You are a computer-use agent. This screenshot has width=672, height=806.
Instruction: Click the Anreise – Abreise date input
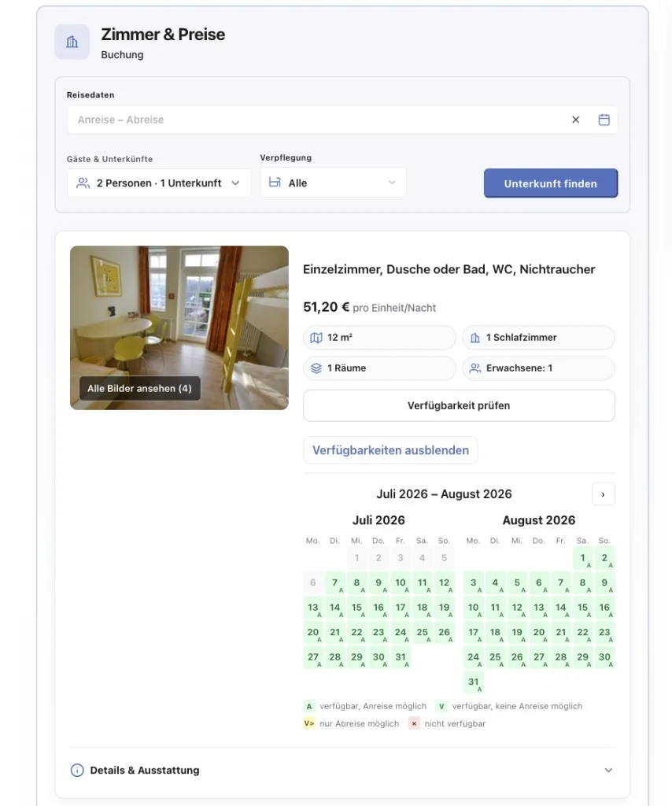pyautogui.click(x=342, y=120)
